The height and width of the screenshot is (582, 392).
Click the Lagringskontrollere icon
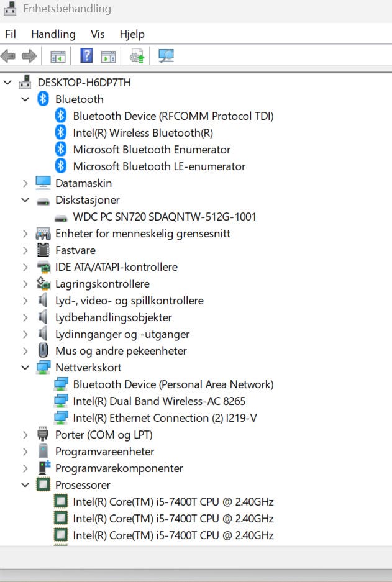(43, 284)
